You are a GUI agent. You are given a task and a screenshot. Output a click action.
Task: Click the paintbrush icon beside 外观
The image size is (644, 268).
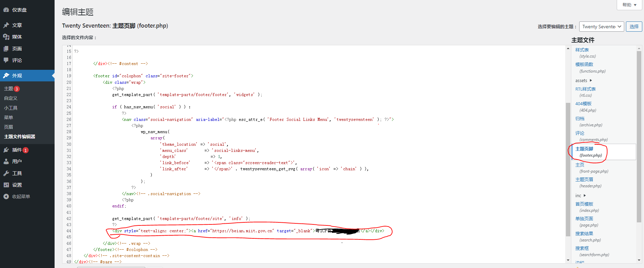point(6,76)
